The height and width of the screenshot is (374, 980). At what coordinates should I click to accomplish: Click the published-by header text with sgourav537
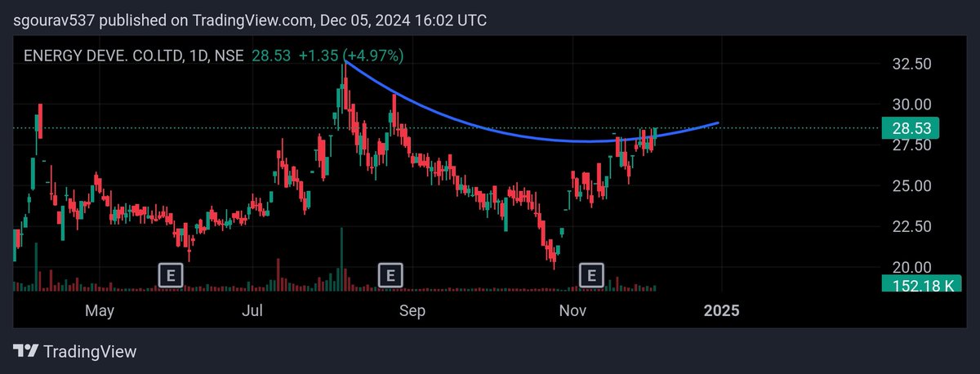249,20
